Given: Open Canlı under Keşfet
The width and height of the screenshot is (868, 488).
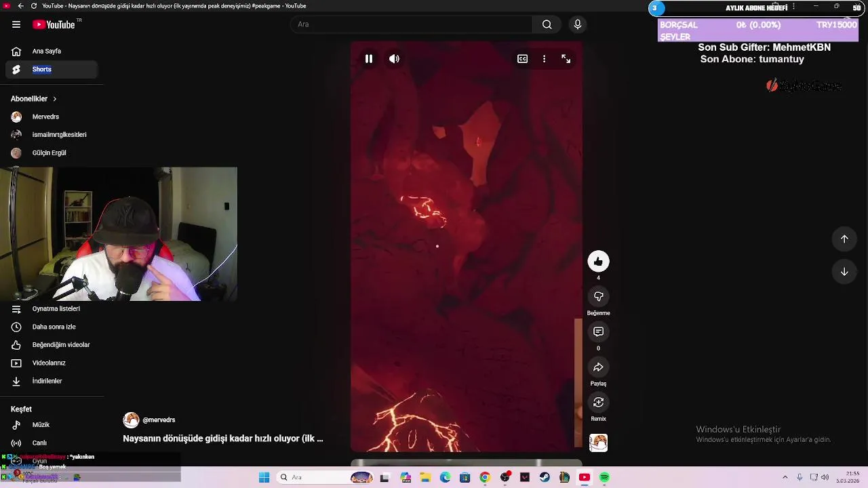Looking at the screenshot, I should 52,443.
